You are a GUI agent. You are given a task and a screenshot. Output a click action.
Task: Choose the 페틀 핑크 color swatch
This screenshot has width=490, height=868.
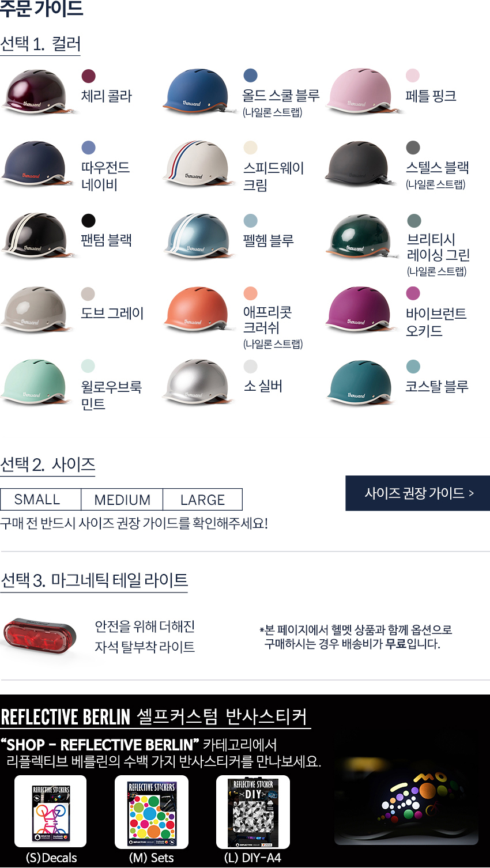pos(413,76)
